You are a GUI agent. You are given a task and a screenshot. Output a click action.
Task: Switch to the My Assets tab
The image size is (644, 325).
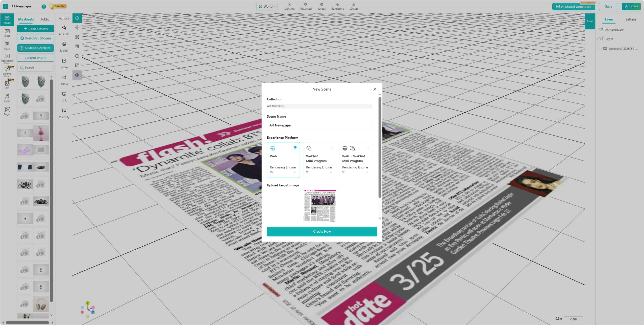tap(26, 19)
